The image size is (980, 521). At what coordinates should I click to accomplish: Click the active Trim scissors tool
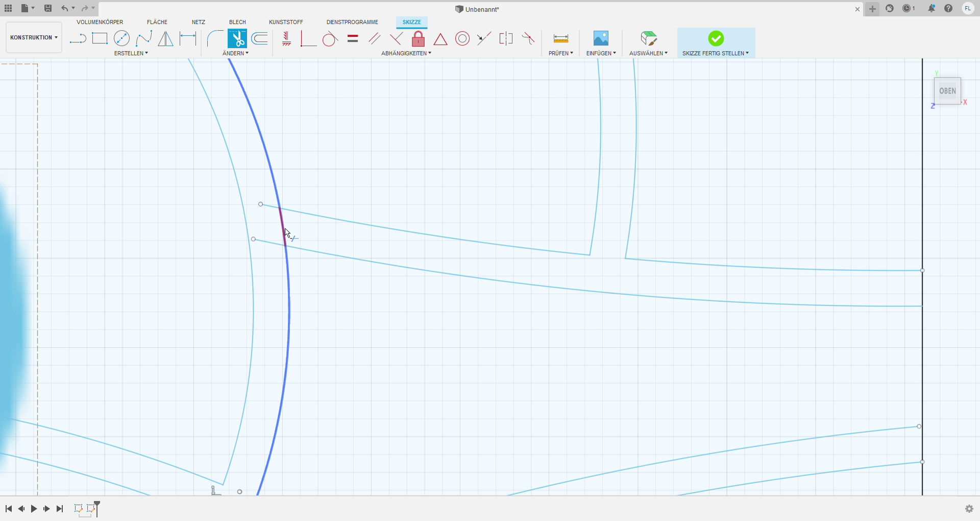237,38
